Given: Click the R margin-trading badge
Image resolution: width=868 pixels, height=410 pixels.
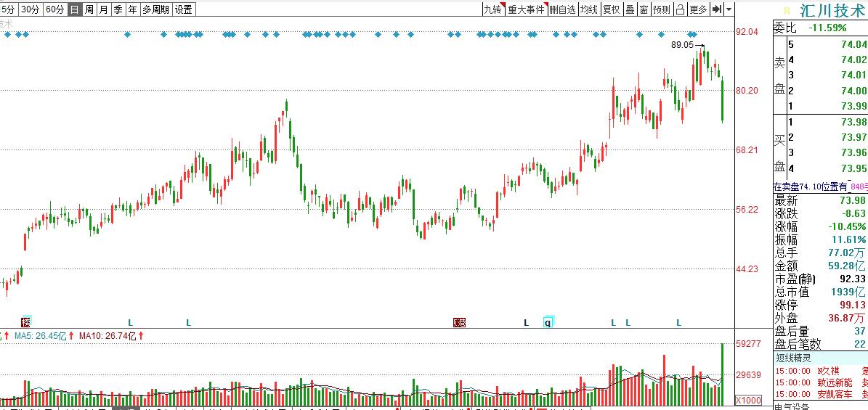Looking at the screenshot, I should (x=786, y=10).
